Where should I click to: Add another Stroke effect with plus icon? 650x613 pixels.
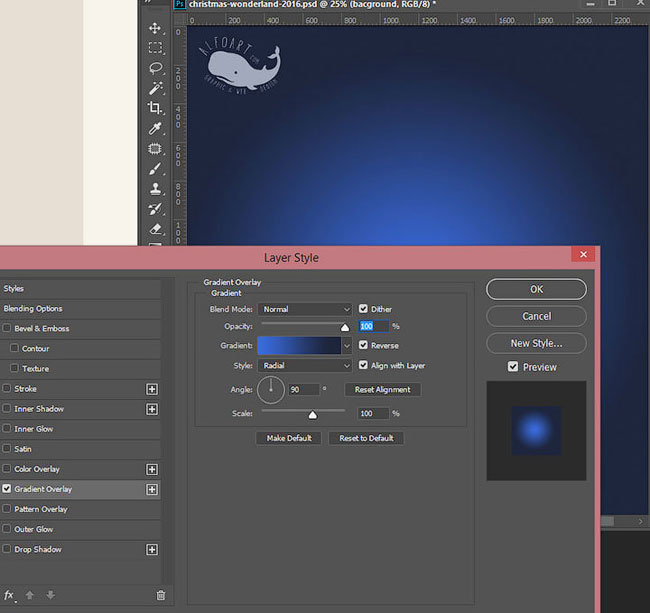(x=152, y=389)
